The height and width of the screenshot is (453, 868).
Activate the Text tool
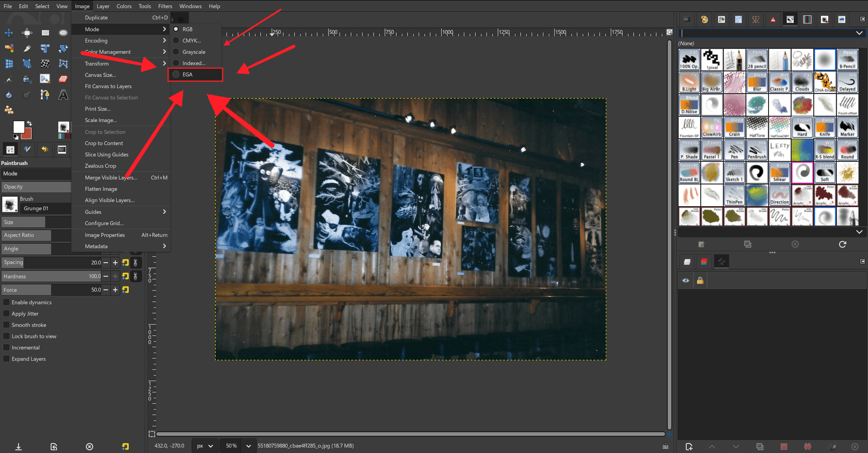click(x=63, y=95)
